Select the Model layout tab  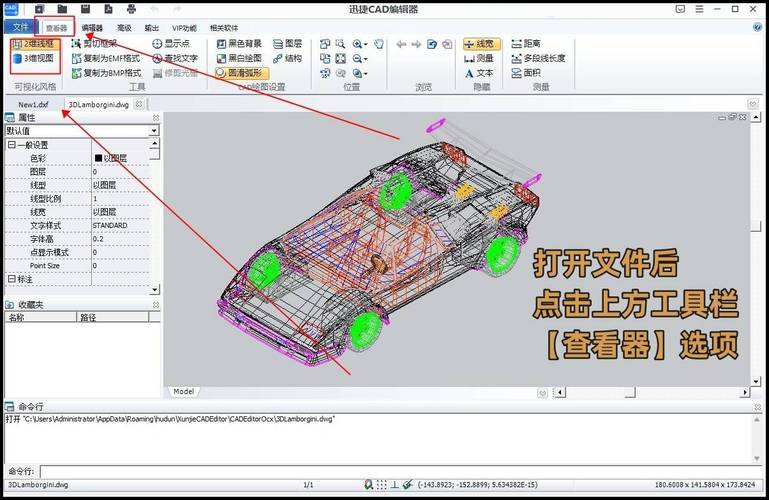183,392
